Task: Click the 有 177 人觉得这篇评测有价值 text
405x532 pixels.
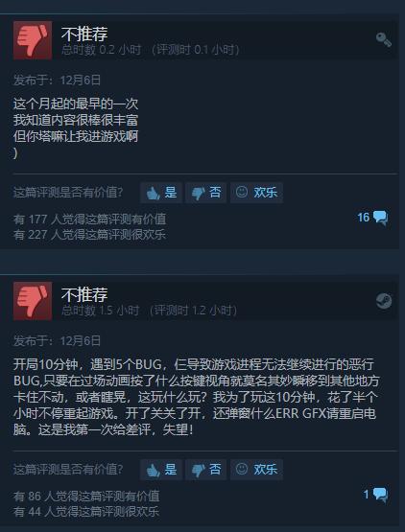Action: tap(89, 220)
